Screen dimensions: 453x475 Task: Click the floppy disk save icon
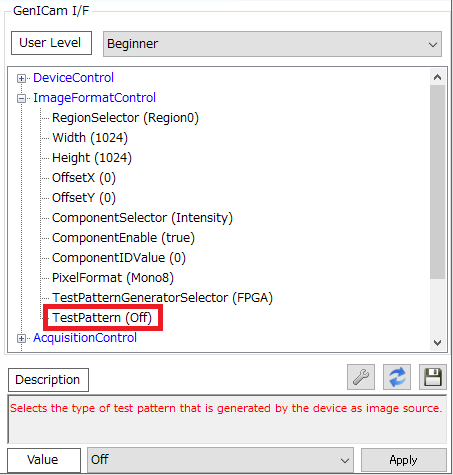[433, 377]
